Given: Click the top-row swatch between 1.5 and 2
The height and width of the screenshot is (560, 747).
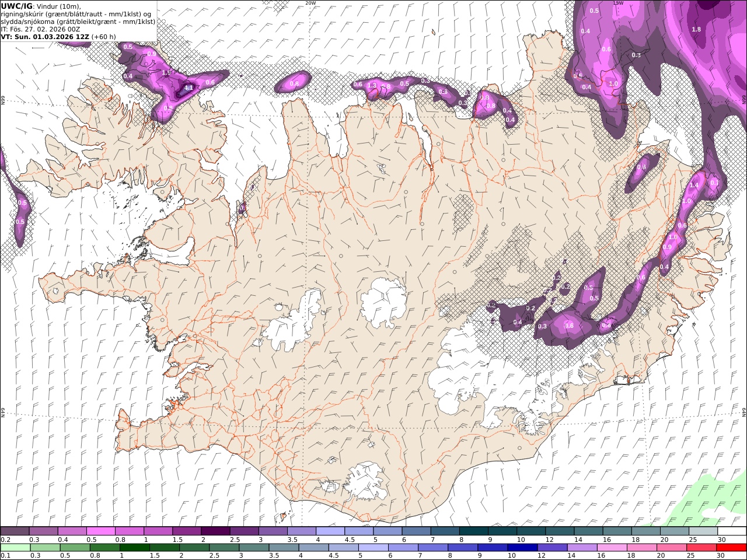Looking at the screenshot, I should (187, 531).
